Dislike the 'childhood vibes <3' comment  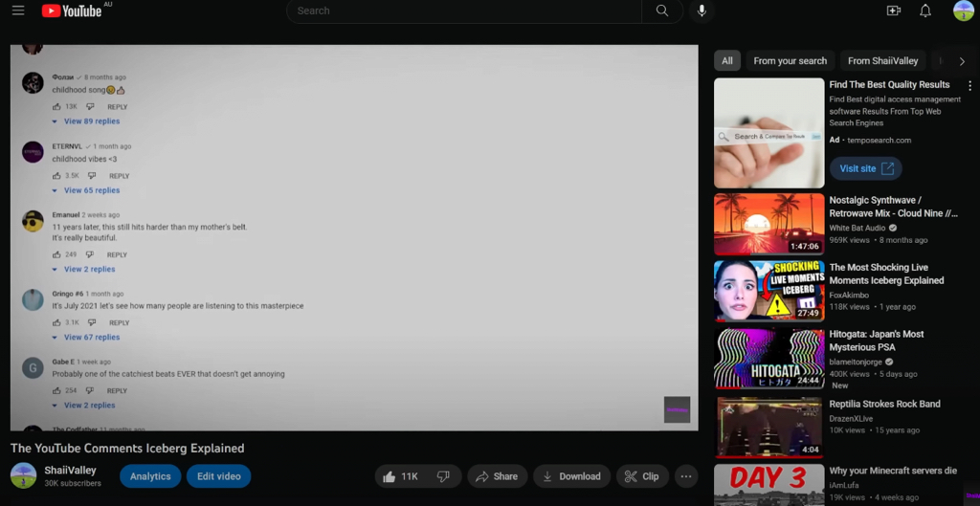(92, 176)
